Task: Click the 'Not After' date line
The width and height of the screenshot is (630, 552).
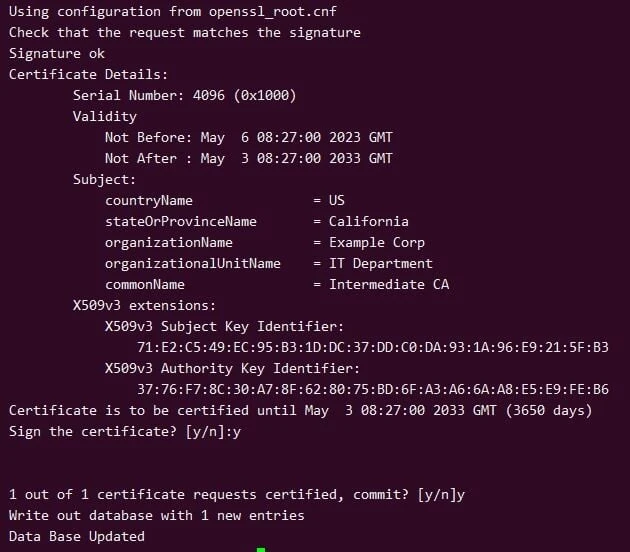Action: (248, 158)
